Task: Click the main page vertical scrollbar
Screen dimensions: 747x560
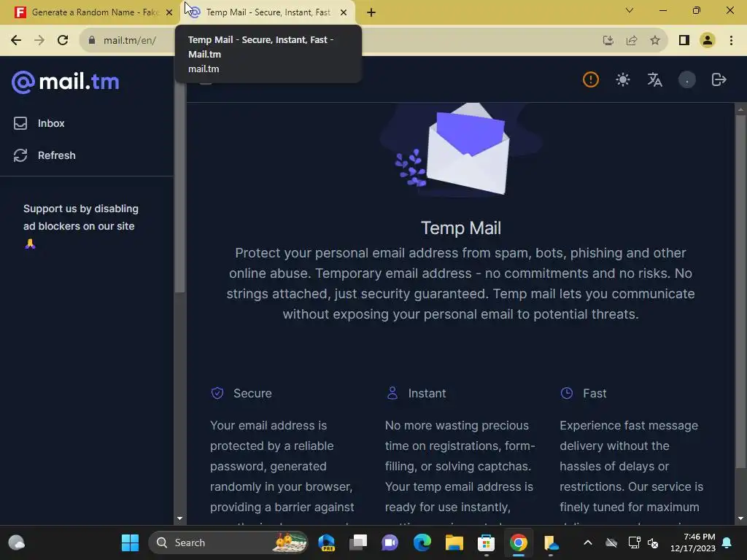Action: (740, 292)
